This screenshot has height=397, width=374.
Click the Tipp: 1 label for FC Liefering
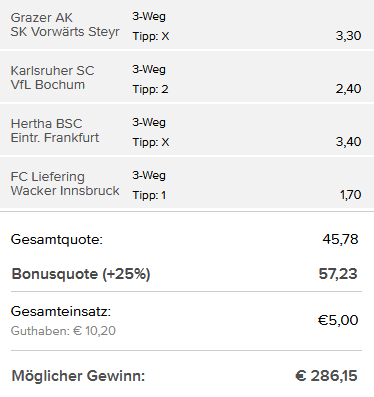point(149,195)
